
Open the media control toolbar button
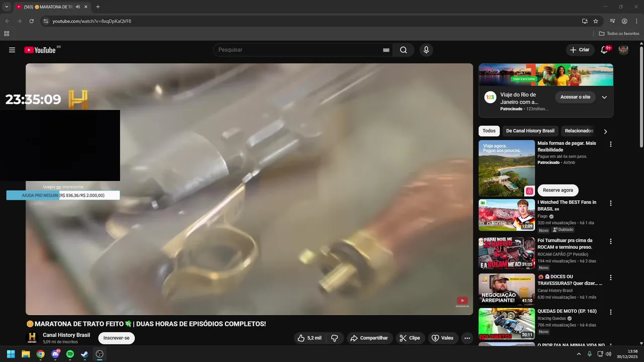(612, 21)
